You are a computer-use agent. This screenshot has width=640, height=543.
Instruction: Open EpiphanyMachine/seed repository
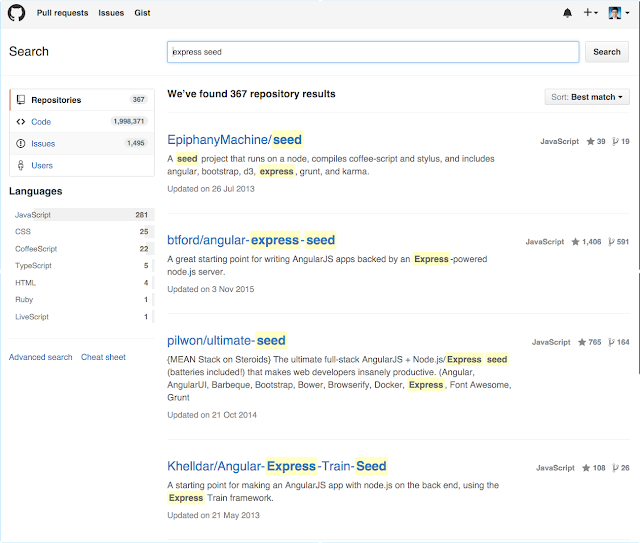(x=235, y=140)
